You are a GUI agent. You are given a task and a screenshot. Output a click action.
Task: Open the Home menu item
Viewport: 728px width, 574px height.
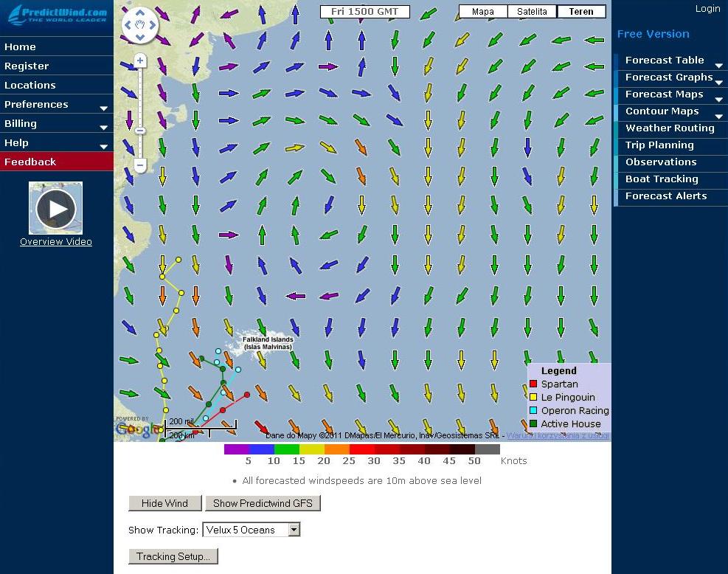pyautogui.click(x=57, y=46)
